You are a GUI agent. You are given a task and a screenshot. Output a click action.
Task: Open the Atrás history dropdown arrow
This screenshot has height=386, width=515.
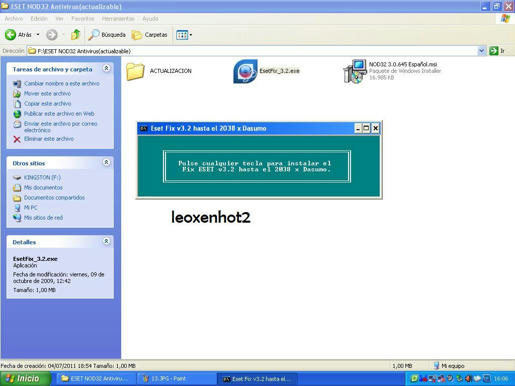point(38,35)
